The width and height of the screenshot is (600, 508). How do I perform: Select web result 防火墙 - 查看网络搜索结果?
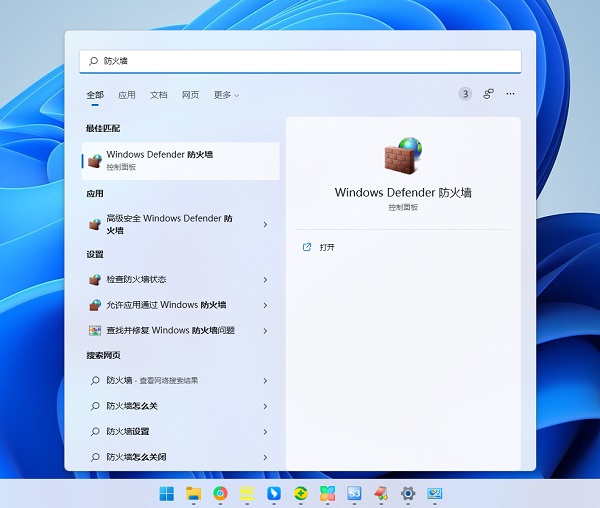(181, 381)
